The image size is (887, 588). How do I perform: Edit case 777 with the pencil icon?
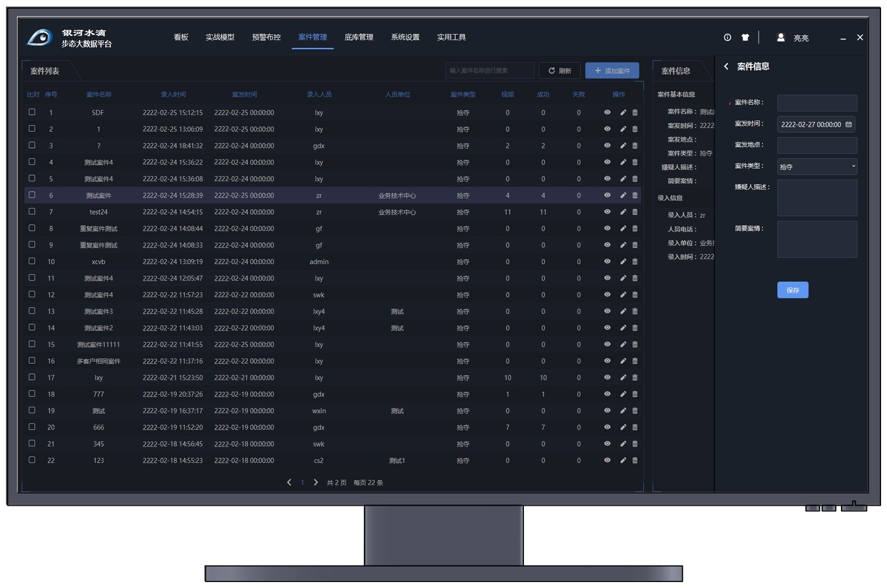point(623,394)
